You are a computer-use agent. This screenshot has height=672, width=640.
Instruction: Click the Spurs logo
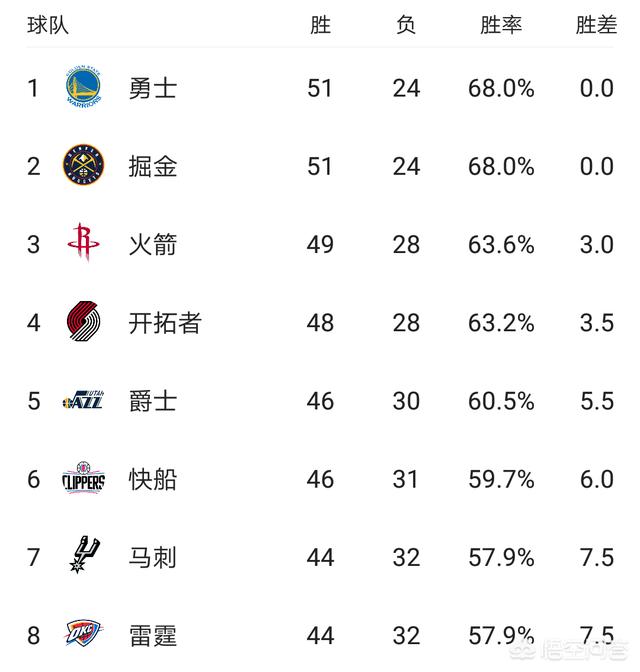click(85, 555)
